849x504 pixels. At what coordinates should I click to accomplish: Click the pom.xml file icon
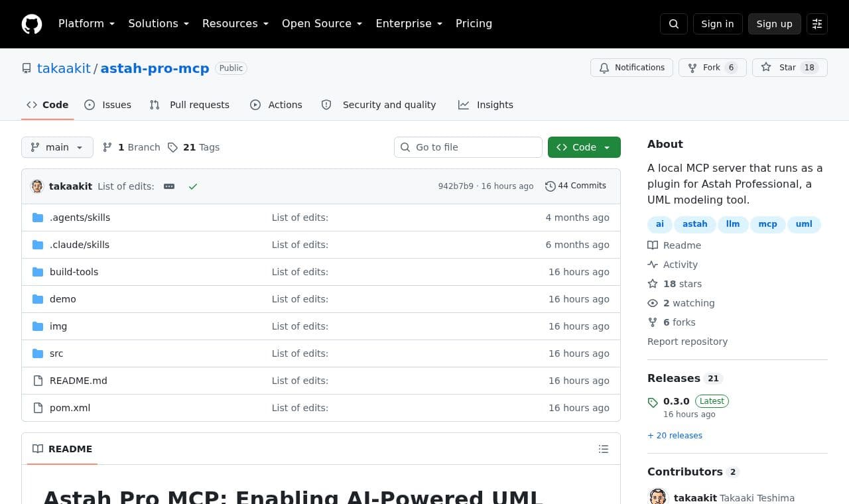click(x=38, y=408)
